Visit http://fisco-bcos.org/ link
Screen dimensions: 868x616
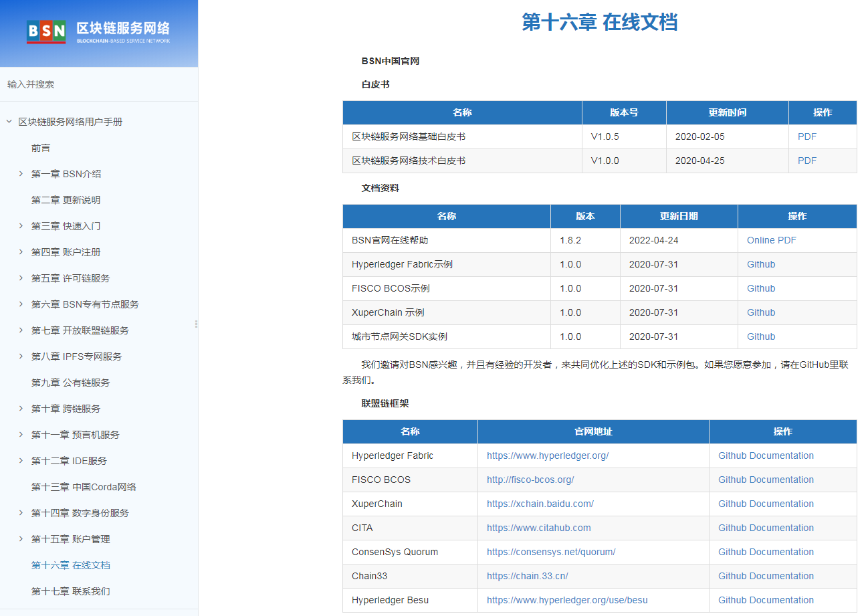click(x=530, y=480)
